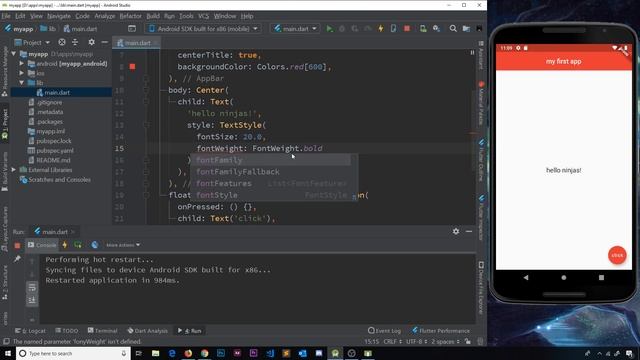Open the VCS menu
This screenshot has height=360, width=640.
[x=204, y=16]
